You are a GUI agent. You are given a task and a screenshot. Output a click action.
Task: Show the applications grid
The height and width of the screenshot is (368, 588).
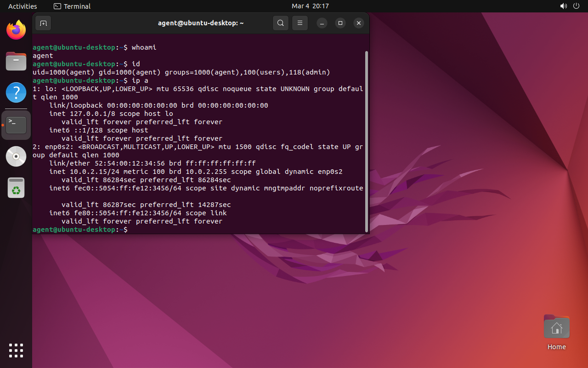coord(16,351)
